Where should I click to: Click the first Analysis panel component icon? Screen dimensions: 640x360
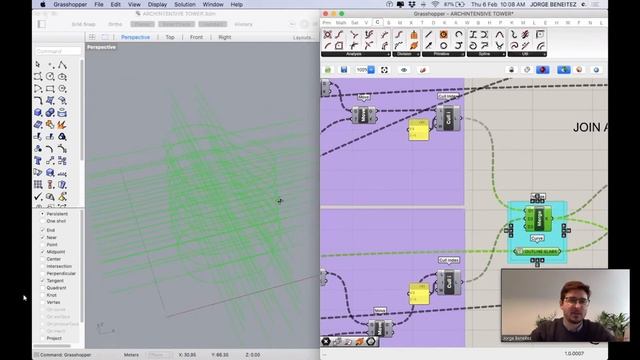coord(327,35)
